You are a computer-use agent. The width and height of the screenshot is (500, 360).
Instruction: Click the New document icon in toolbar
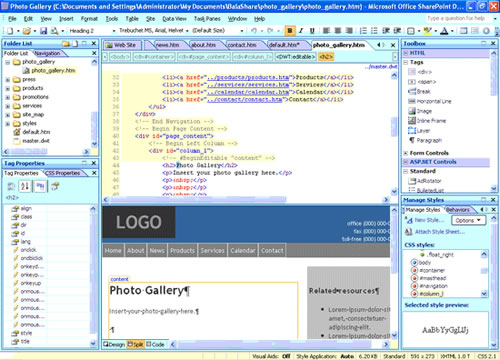(x=10, y=31)
